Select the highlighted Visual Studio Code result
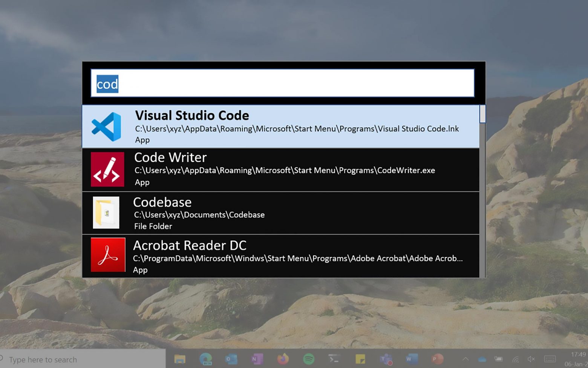The height and width of the screenshot is (368, 588). tap(264, 126)
